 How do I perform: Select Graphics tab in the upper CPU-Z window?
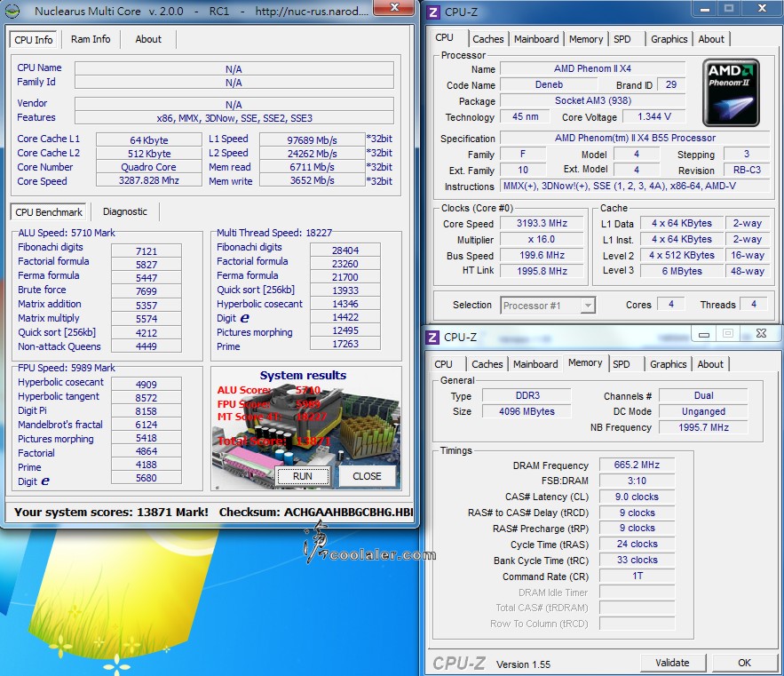(x=669, y=39)
